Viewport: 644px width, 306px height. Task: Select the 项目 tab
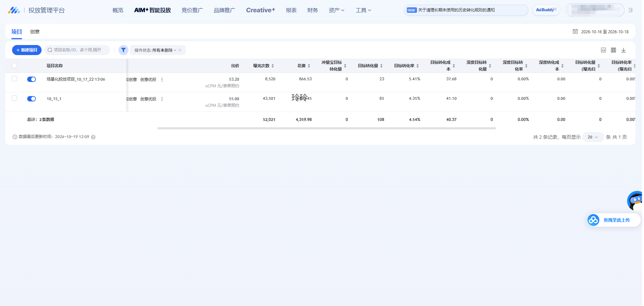[x=16, y=32]
